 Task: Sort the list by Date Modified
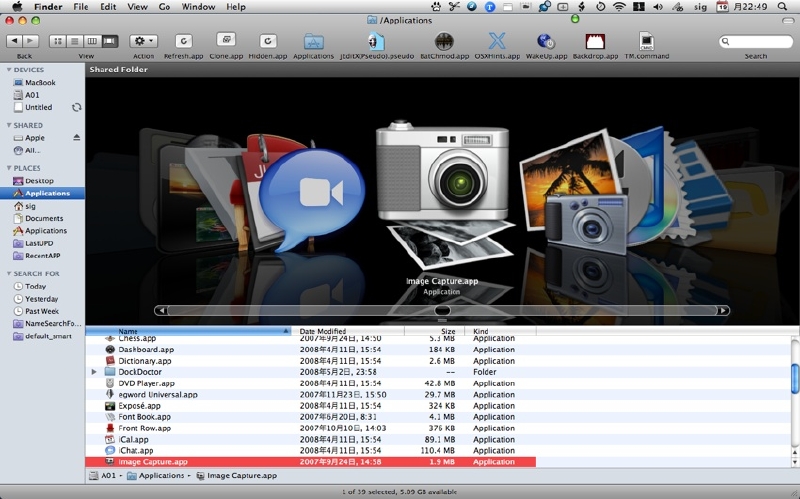click(348, 331)
